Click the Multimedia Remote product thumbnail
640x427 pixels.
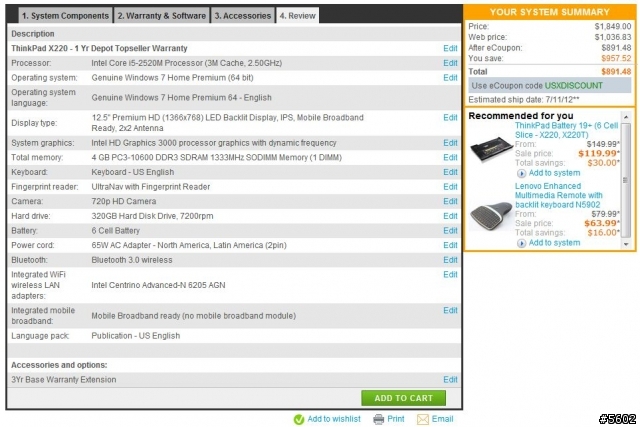[x=491, y=216]
